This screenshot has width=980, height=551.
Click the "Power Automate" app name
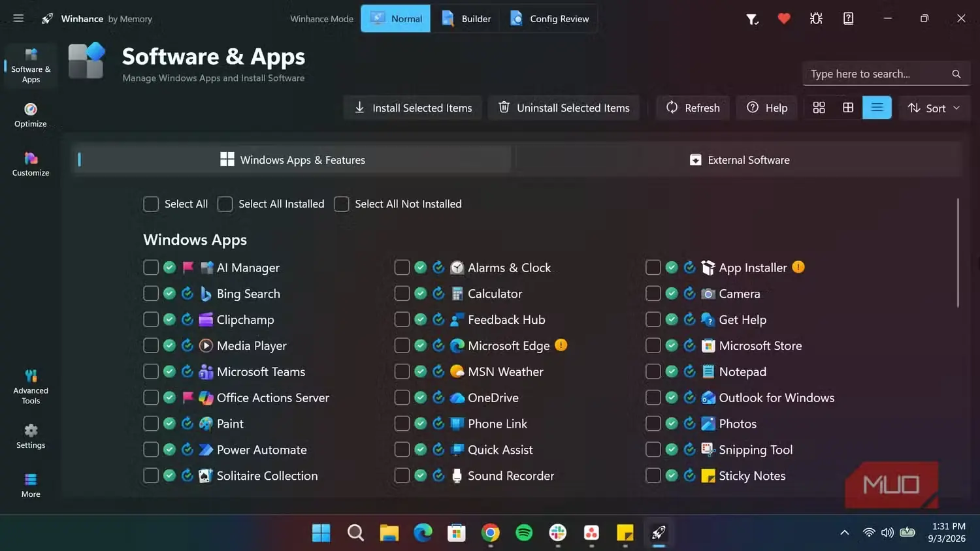coord(261,450)
